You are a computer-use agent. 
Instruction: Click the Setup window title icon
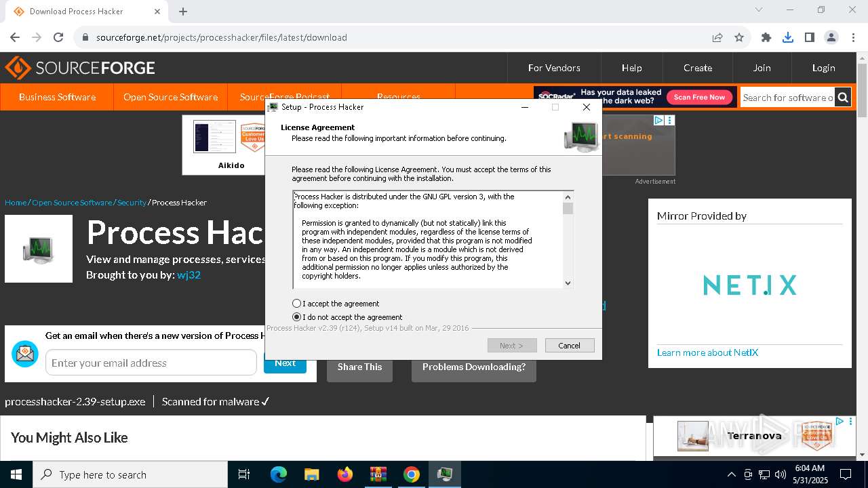273,107
